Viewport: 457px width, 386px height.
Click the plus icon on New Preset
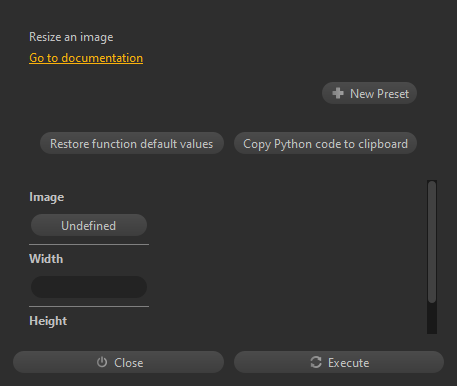338,93
